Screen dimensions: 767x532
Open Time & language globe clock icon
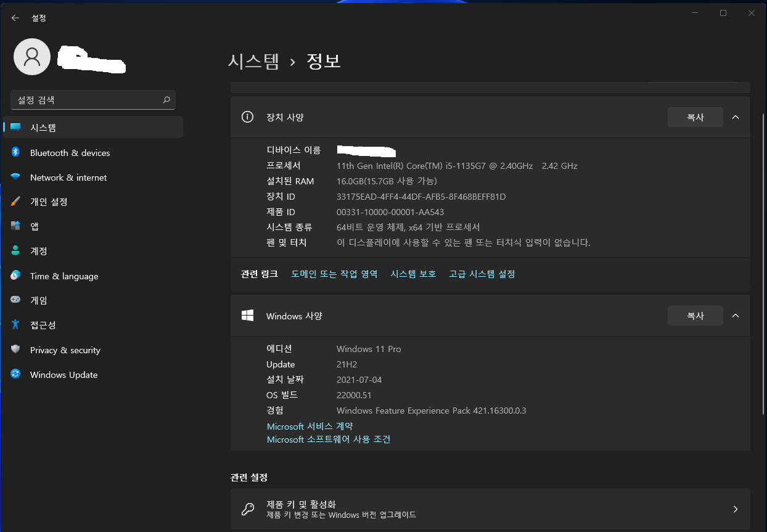point(15,276)
